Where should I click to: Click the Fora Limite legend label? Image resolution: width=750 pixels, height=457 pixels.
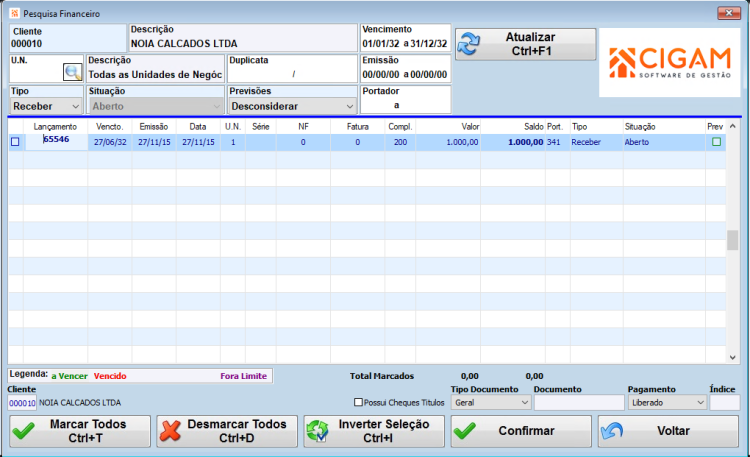point(243,376)
